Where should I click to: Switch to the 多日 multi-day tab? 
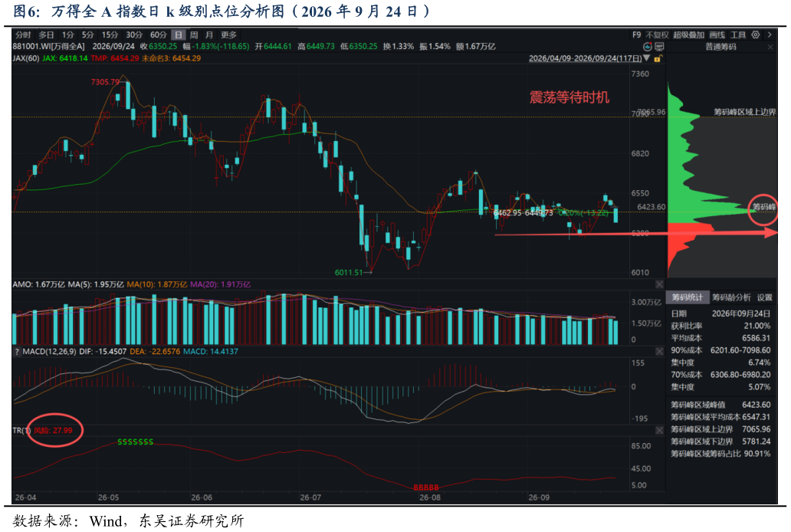point(47,34)
